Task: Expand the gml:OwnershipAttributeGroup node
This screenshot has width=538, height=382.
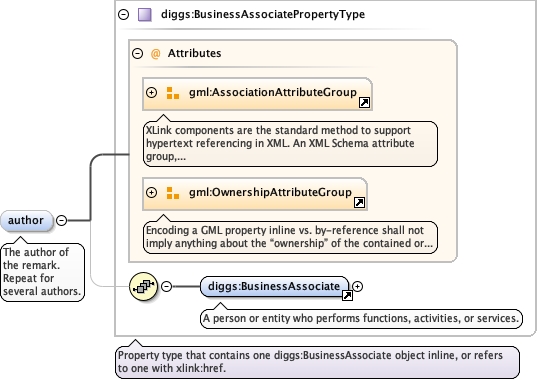Action: click(151, 192)
